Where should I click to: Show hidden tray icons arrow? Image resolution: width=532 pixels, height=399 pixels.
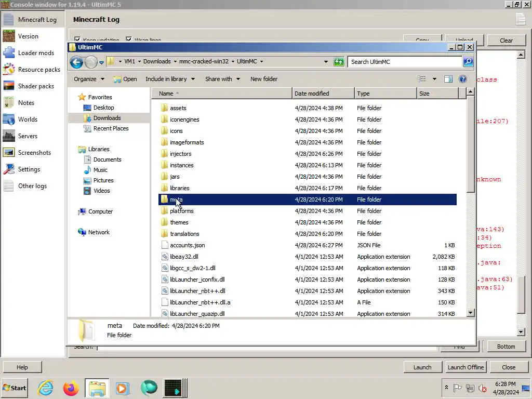pos(446,388)
